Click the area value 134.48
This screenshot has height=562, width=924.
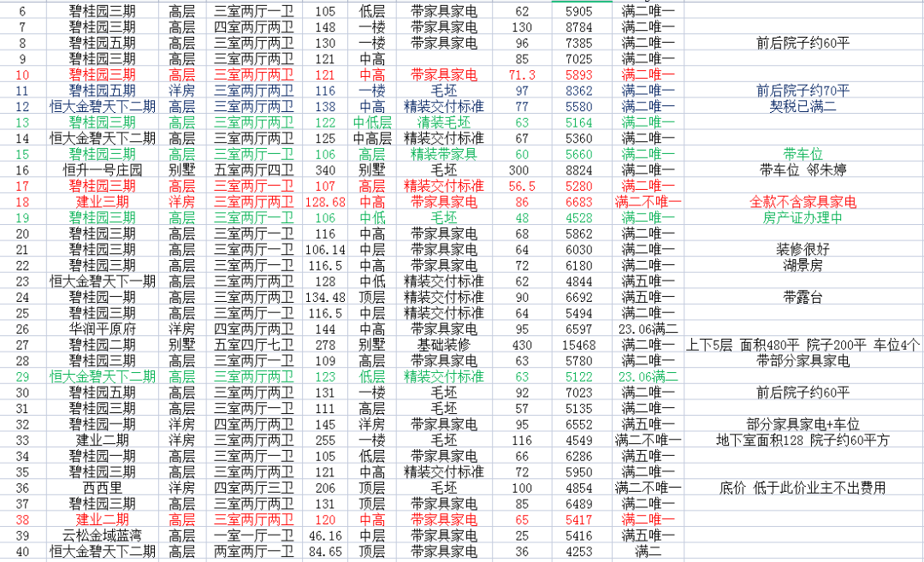(x=325, y=298)
